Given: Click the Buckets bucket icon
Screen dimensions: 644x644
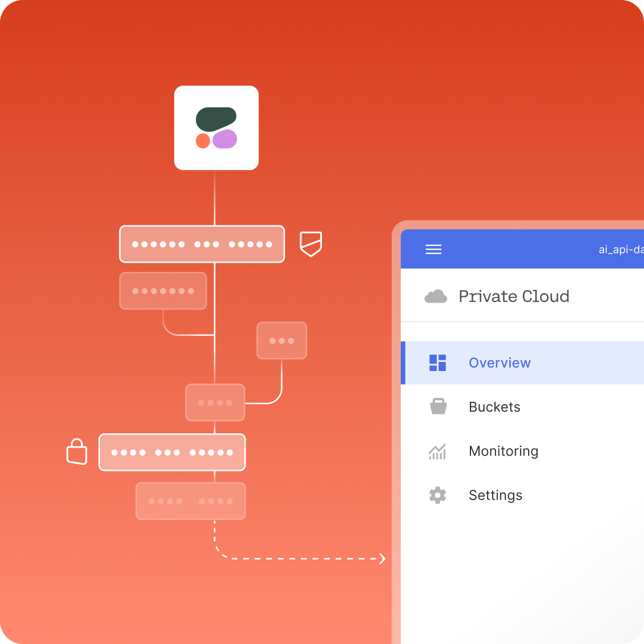Looking at the screenshot, I should click(x=438, y=406).
